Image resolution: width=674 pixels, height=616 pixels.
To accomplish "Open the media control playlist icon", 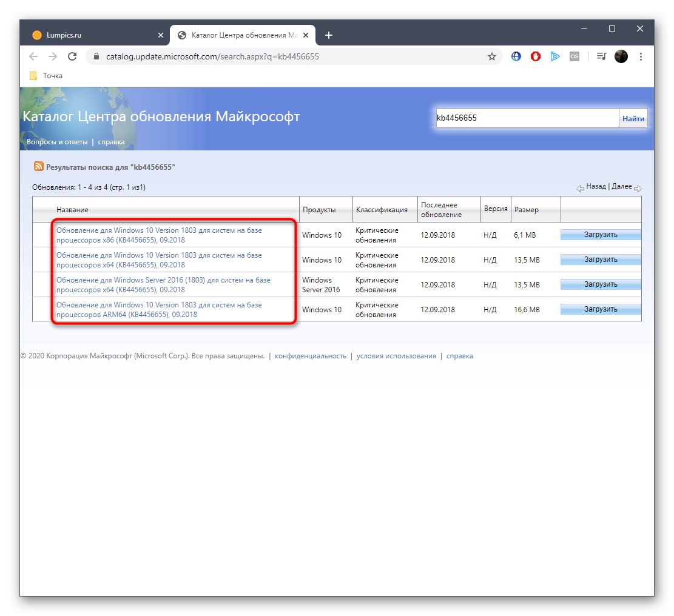I will [x=601, y=56].
